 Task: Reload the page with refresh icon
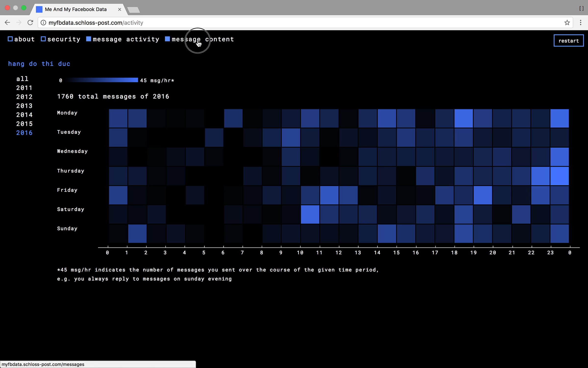[x=30, y=23]
